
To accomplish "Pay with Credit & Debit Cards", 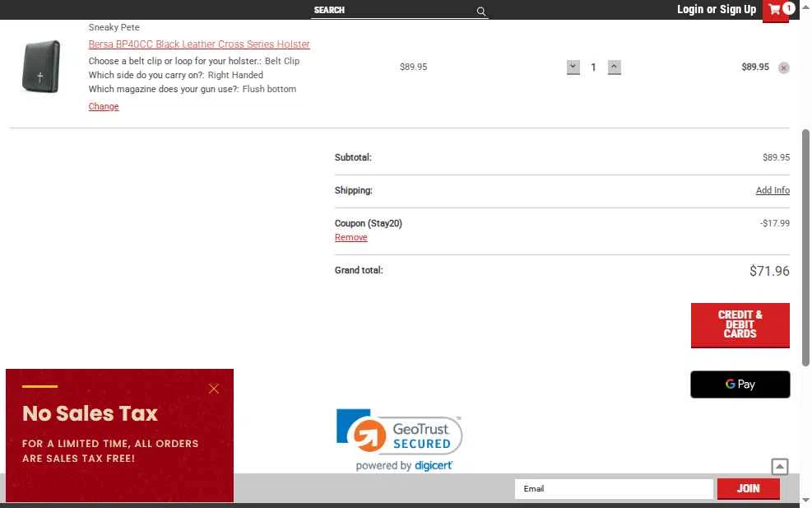I will pyautogui.click(x=740, y=325).
